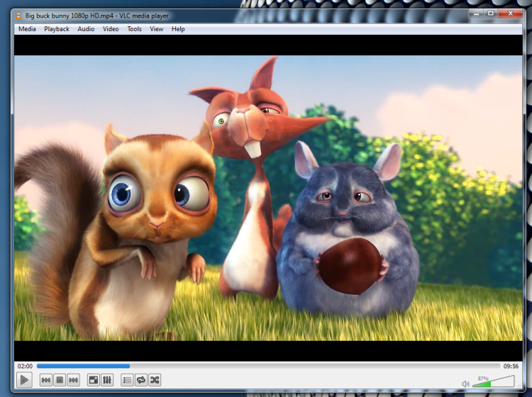Mute audio via speaker icon
This screenshot has height=397, width=532.
tap(465, 384)
